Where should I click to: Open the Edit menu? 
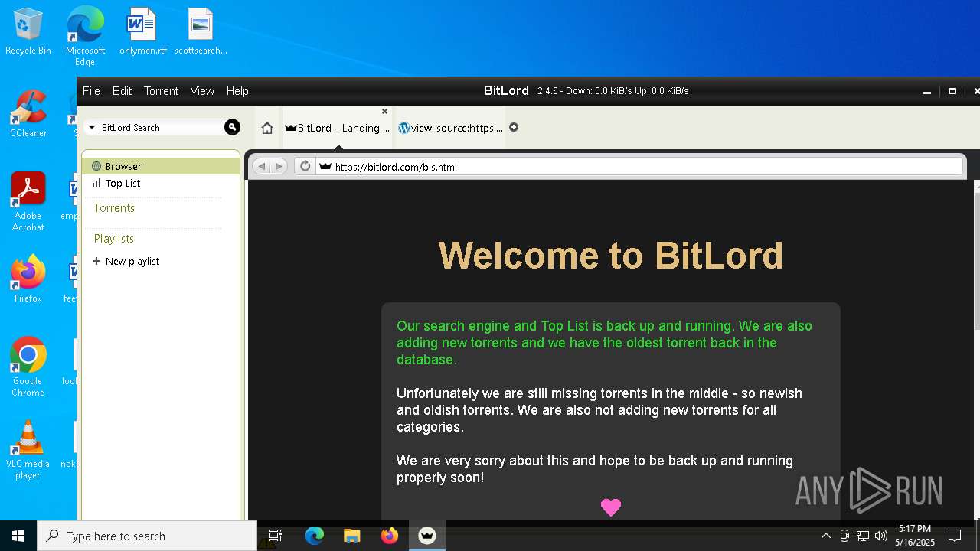(122, 90)
